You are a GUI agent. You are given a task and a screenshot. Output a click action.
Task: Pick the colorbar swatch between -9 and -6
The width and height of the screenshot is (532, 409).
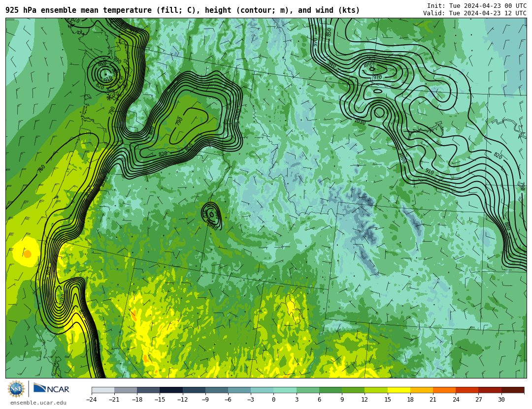(217, 390)
